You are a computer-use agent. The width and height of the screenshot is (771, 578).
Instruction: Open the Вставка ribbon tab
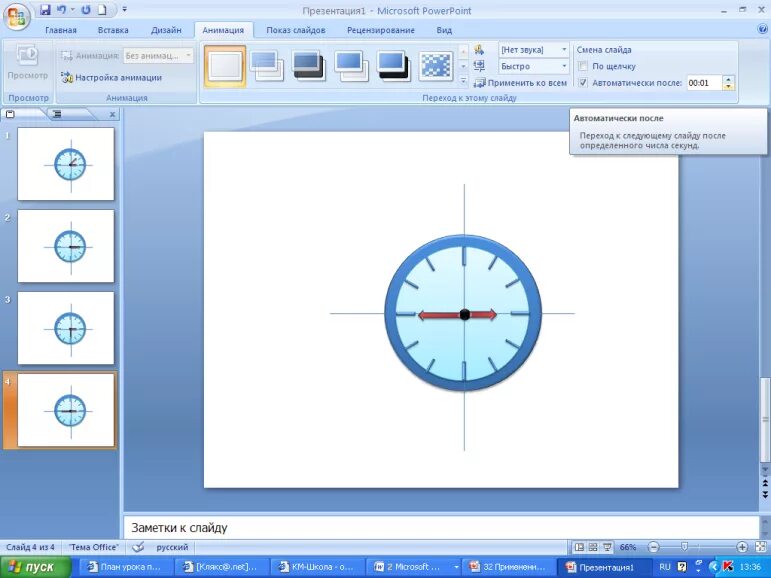click(113, 30)
